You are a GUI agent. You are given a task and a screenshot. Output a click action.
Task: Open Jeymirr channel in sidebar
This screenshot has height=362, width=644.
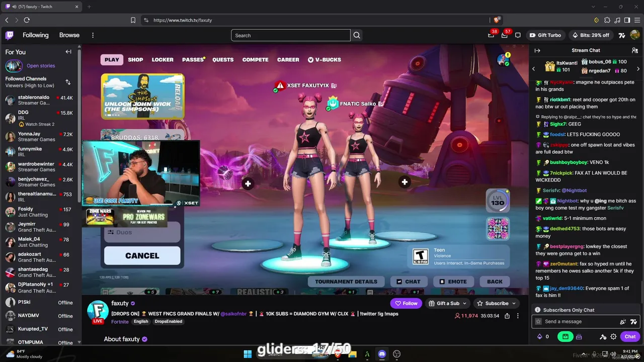pos(39,227)
